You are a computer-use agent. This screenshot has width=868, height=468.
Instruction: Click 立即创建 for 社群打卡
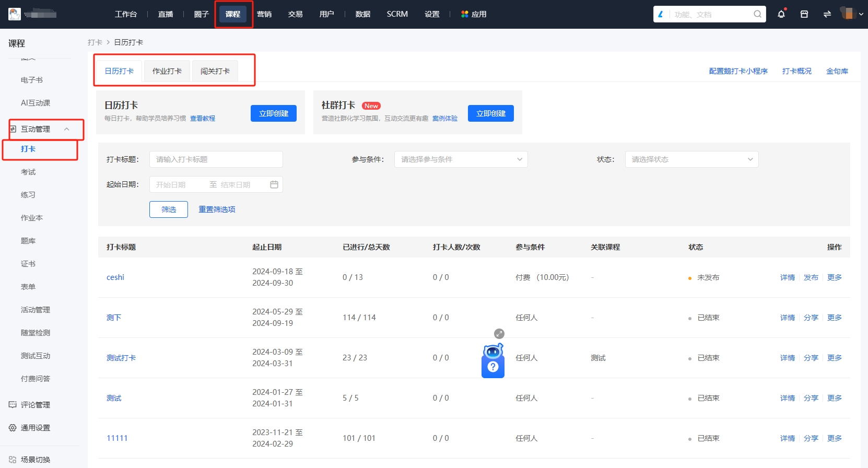coord(490,113)
